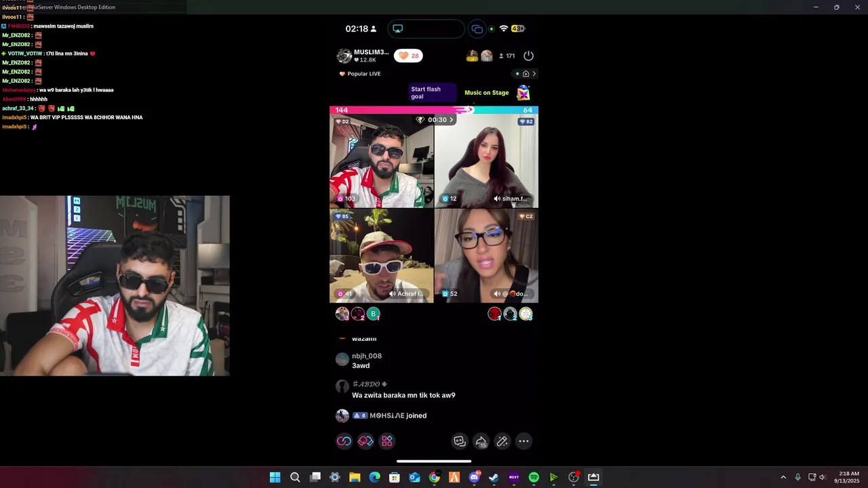Screen dimensions: 868x488
Task: Expand the home shortcut chevron pill
Action: [526, 74]
